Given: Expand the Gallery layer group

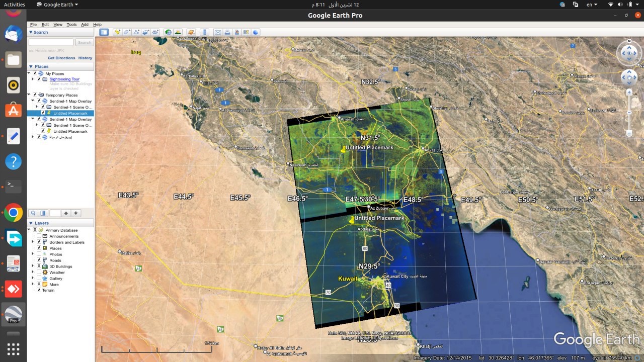Looking at the screenshot, I should [33, 279].
